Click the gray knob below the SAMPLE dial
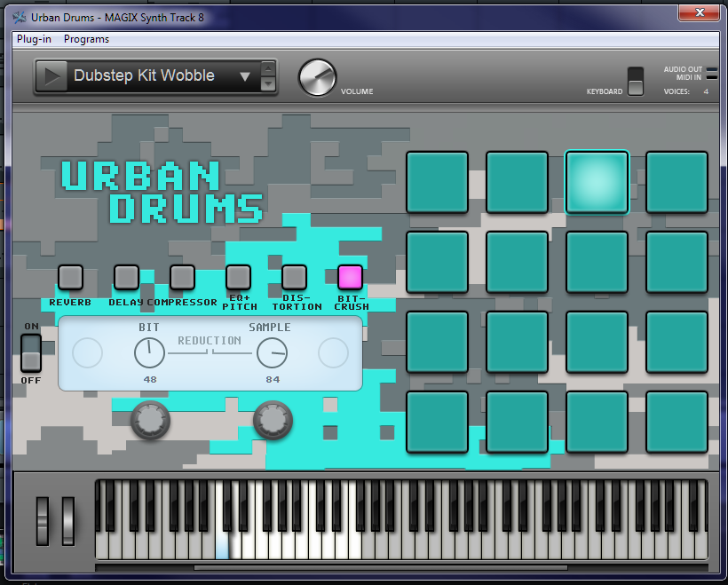The image size is (728, 585). (x=273, y=420)
